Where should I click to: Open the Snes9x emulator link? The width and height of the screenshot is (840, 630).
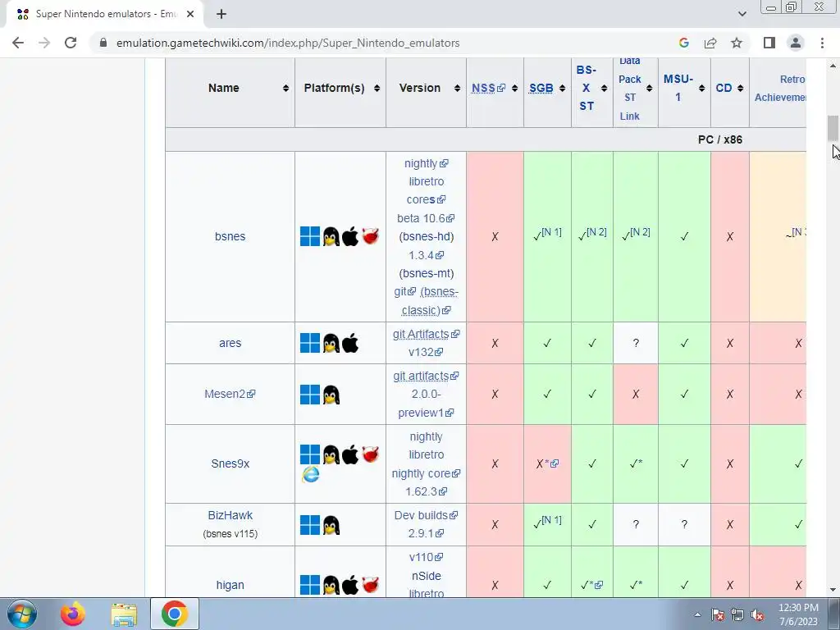click(x=230, y=463)
